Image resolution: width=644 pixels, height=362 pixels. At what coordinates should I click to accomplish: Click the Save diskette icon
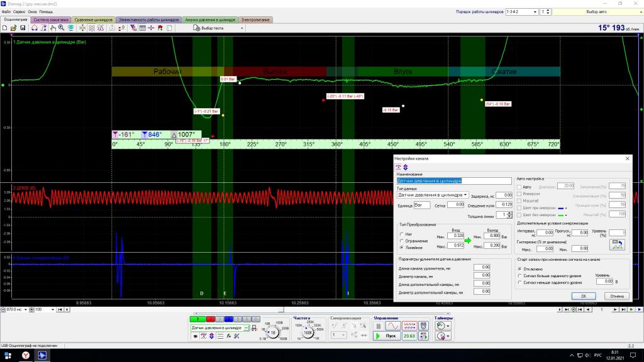click(x=23, y=28)
